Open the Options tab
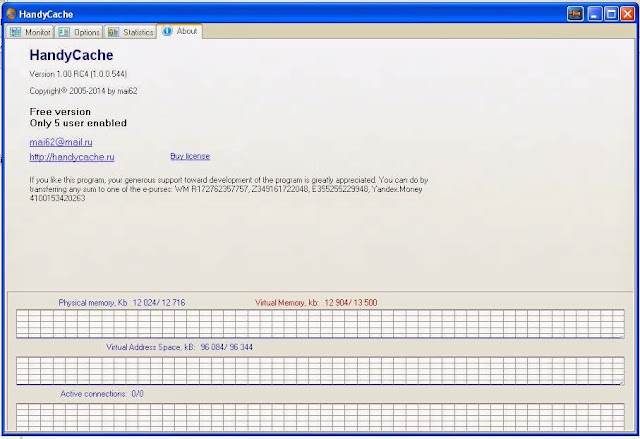Screen dimensions: 640x439 click(79, 32)
